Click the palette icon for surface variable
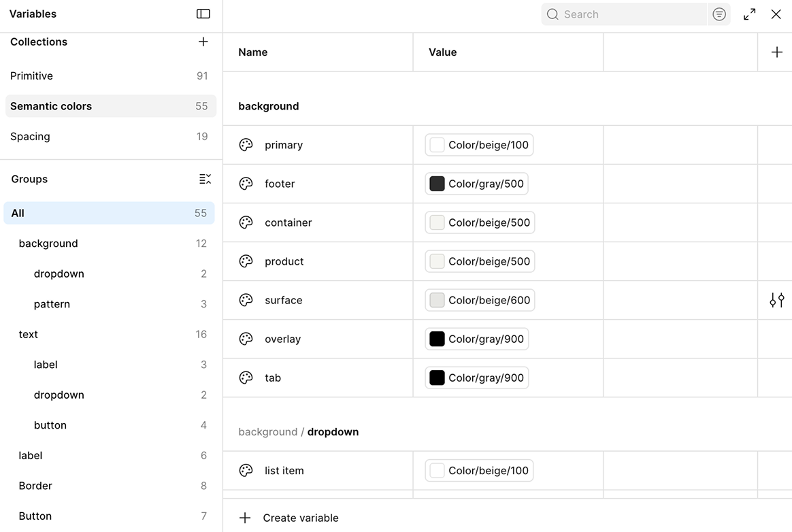This screenshot has width=792, height=532. click(246, 300)
